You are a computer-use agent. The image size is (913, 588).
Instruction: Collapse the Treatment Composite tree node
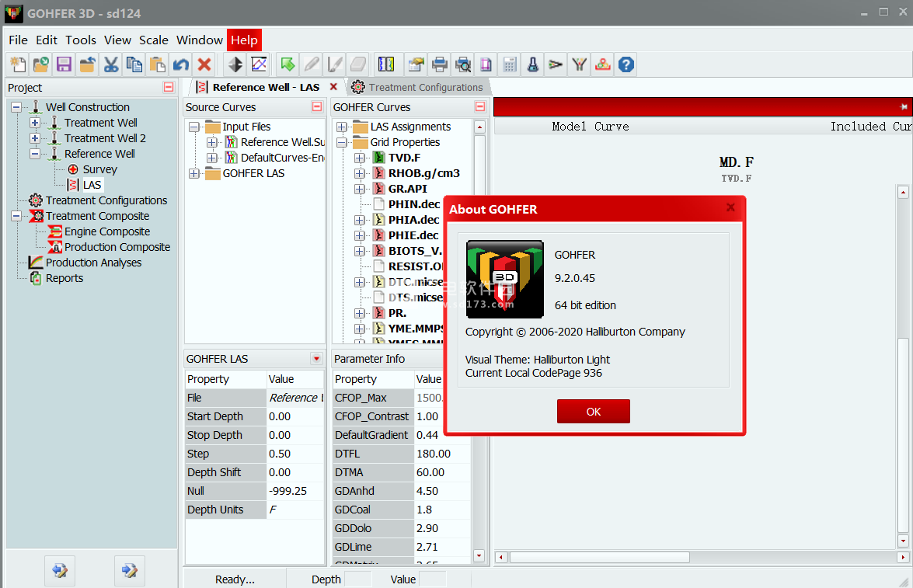point(16,216)
